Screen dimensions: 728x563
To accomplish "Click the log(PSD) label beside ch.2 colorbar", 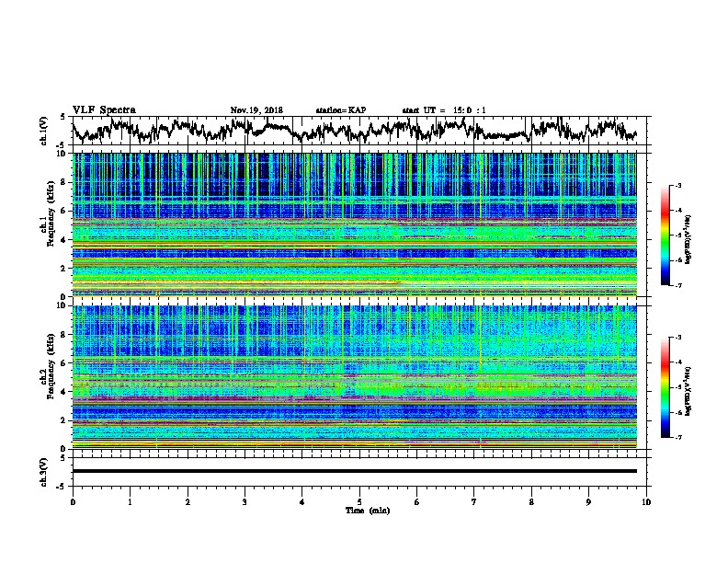I will [688, 393].
